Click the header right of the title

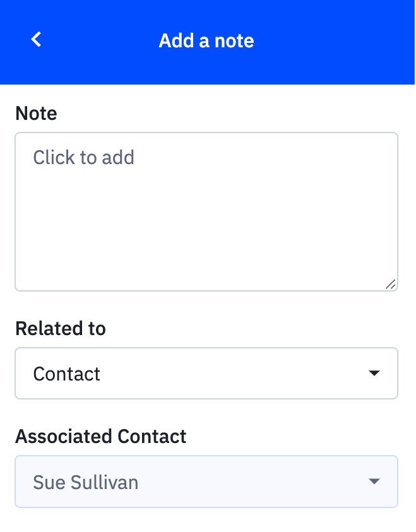click(x=335, y=41)
